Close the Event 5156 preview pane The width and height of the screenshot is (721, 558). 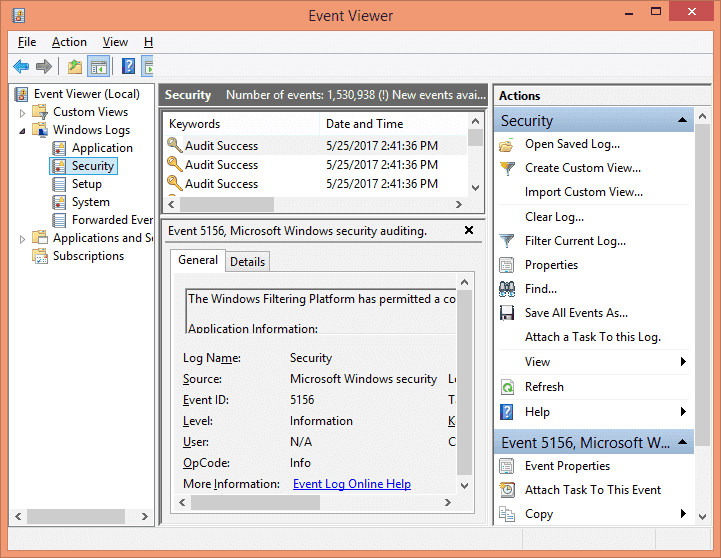click(469, 230)
